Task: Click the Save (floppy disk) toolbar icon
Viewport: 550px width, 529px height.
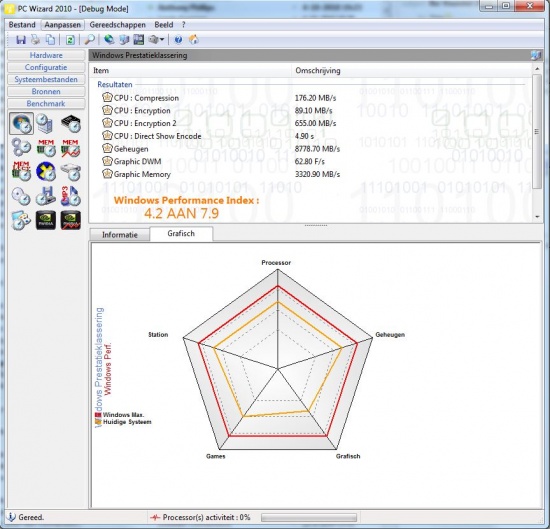Action: (21, 40)
